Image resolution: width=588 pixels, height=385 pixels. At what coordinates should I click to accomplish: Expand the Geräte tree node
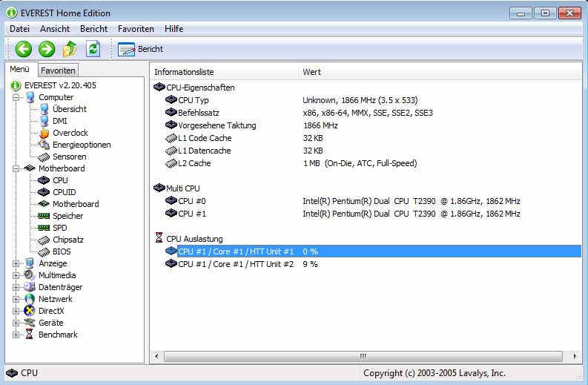click(x=16, y=323)
